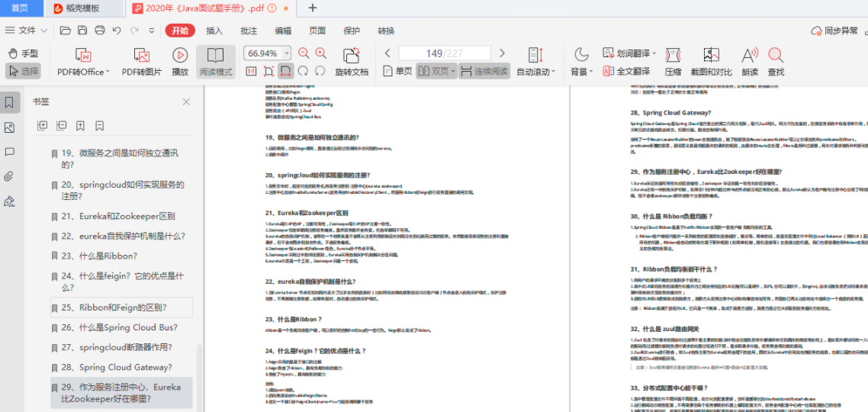This screenshot has height=412, width=868.
Task: Rotate page clockwise
Action: click(303, 71)
